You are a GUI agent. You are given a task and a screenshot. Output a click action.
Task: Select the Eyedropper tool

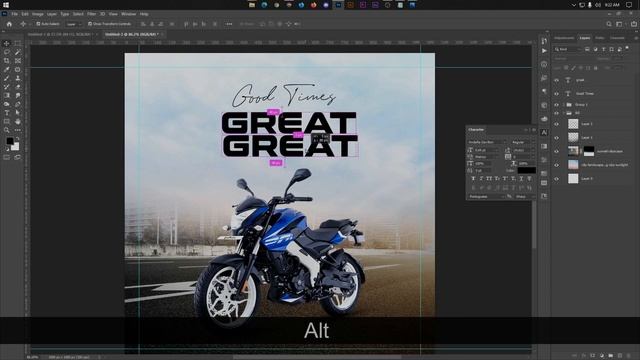point(7,69)
